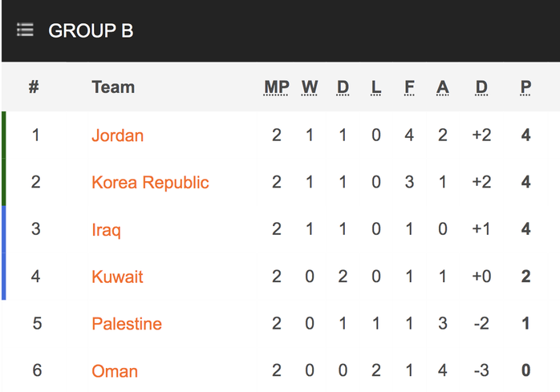Open the Korea Republic team link

tap(150, 183)
